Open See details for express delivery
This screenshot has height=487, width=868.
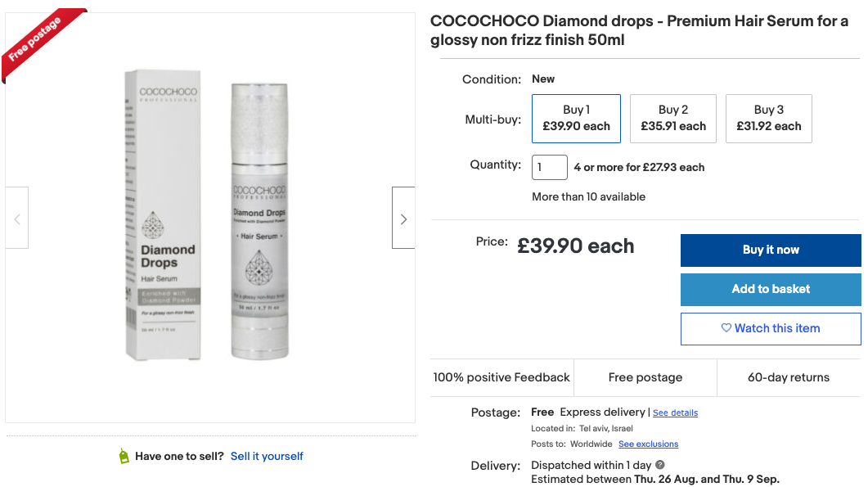(x=675, y=413)
